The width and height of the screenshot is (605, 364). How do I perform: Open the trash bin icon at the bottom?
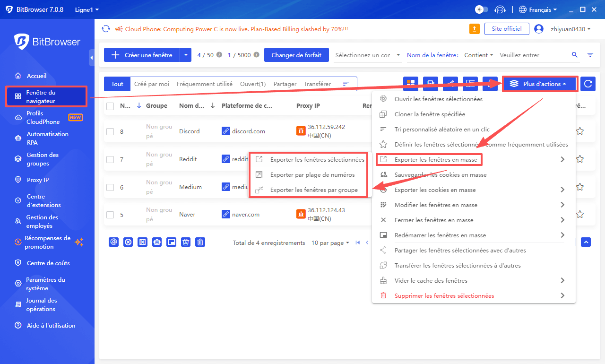click(200, 242)
